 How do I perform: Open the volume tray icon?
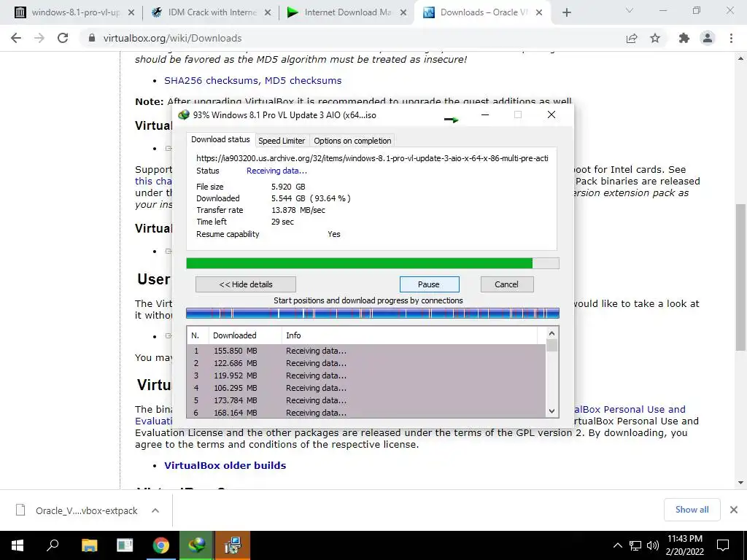[653, 545]
